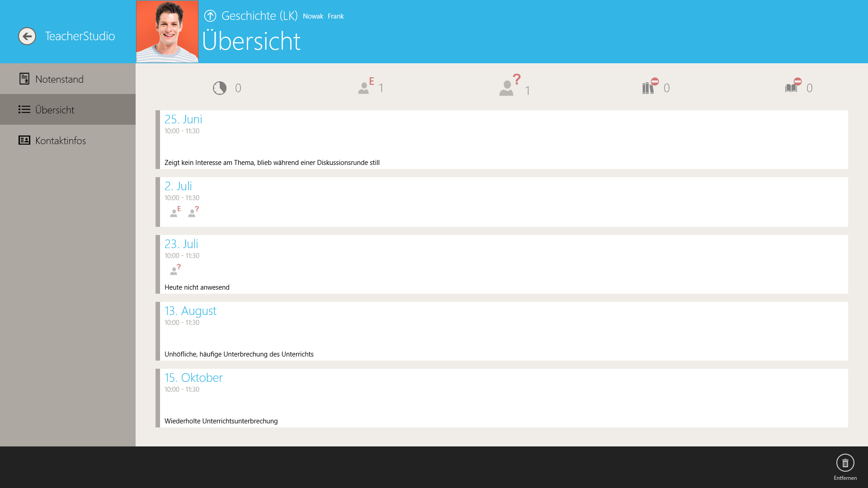Click the Notenstand document icon
Image resolution: width=868 pixels, height=488 pixels.
[x=24, y=79]
